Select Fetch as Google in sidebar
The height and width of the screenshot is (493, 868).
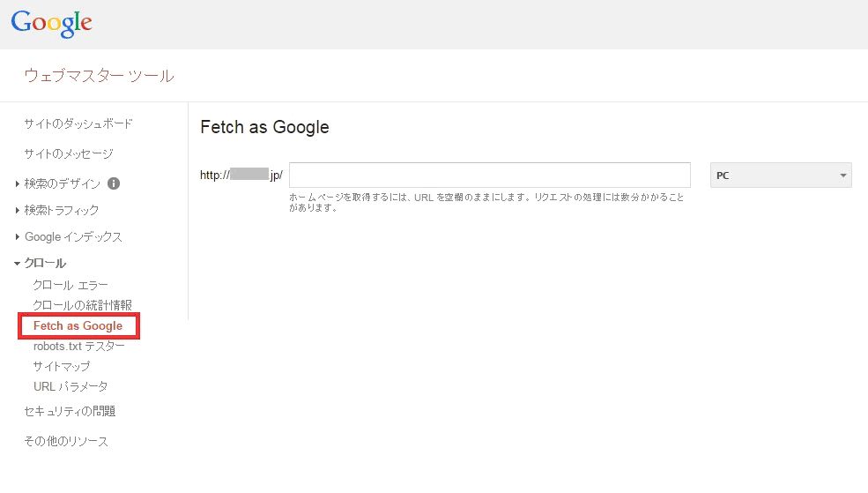coord(78,325)
